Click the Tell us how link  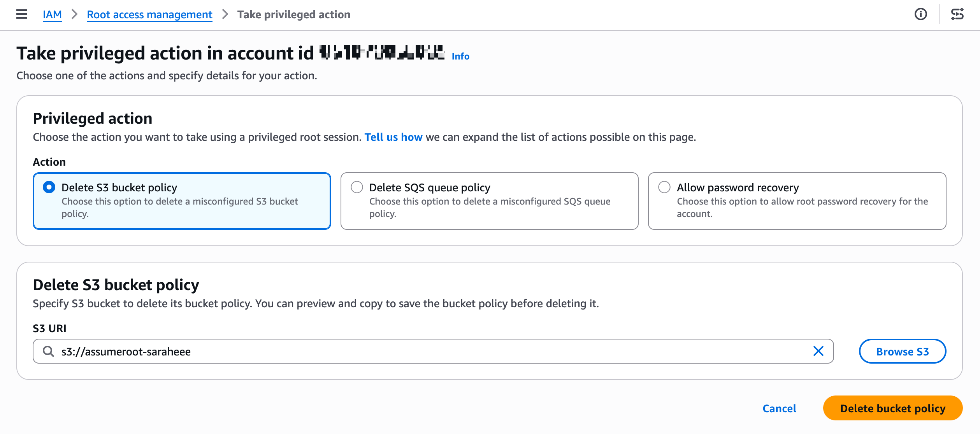click(393, 137)
